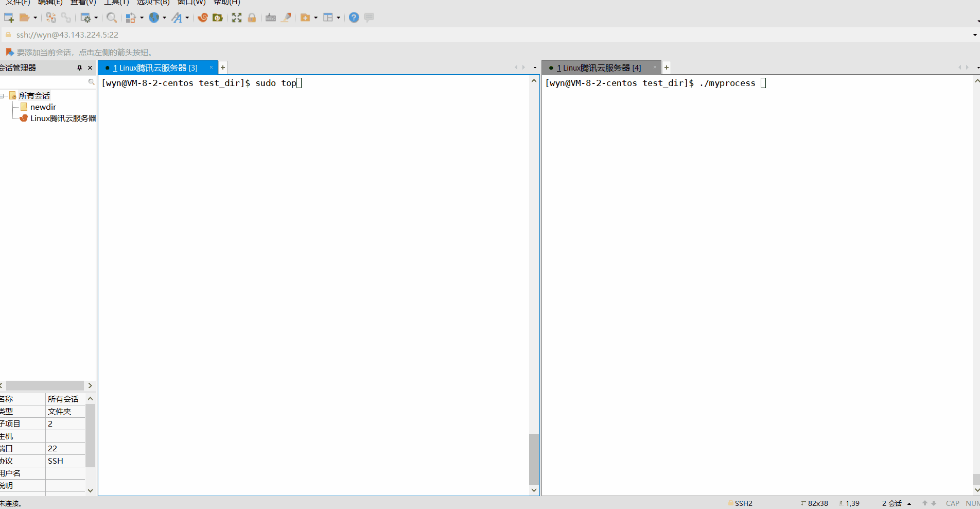Click left terminal scroll down arrow
This screenshot has height=509, width=980.
(x=534, y=490)
